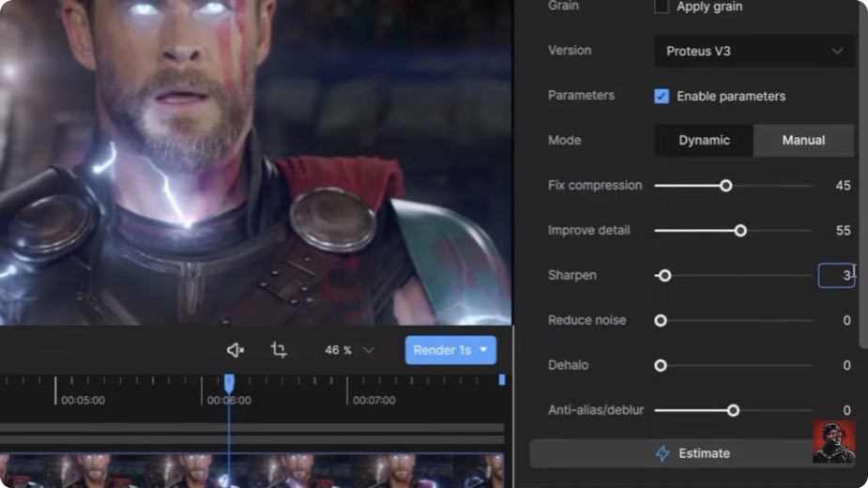
Task: Expand the 46 % zoom dropdown
Action: [368, 350]
